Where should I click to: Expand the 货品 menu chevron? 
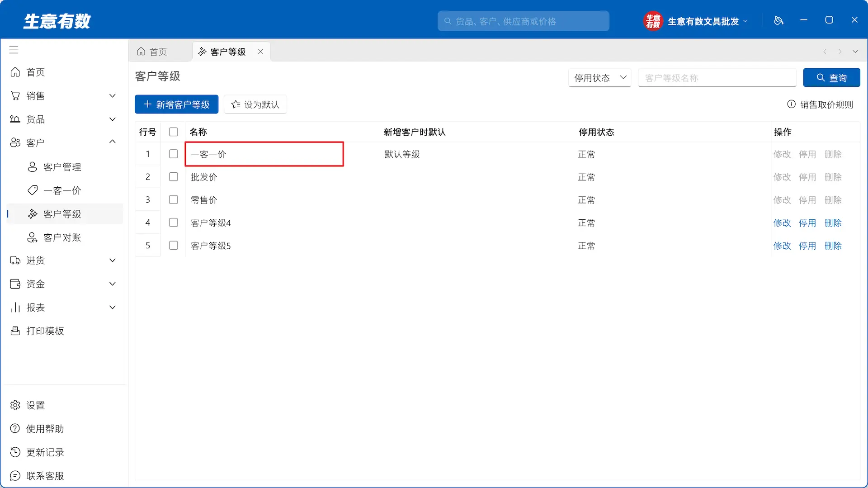[x=113, y=119]
